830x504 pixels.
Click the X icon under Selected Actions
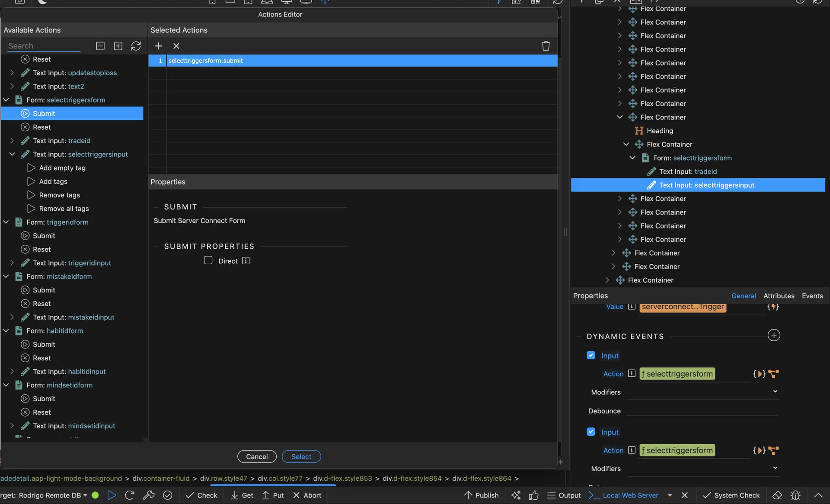(176, 46)
